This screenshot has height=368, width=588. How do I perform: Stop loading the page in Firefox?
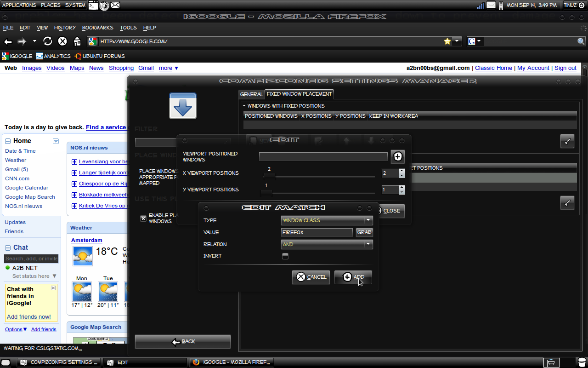tap(62, 41)
